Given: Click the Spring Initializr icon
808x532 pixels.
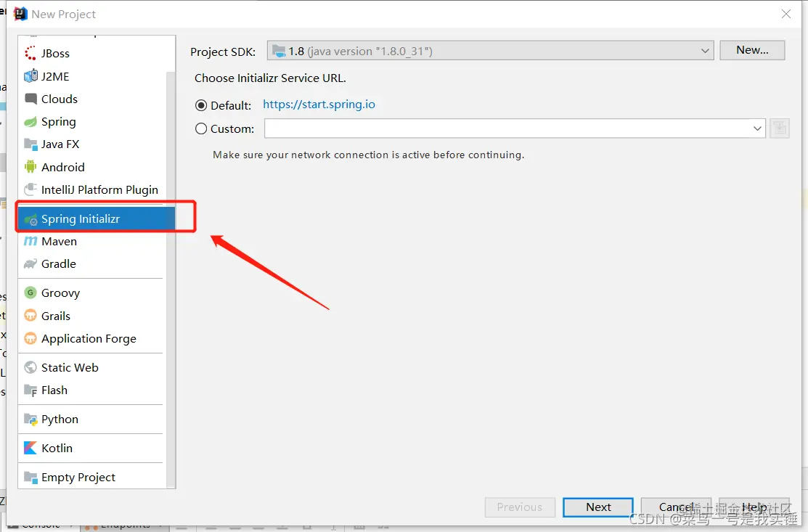Looking at the screenshot, I should [x=30, y=219].
